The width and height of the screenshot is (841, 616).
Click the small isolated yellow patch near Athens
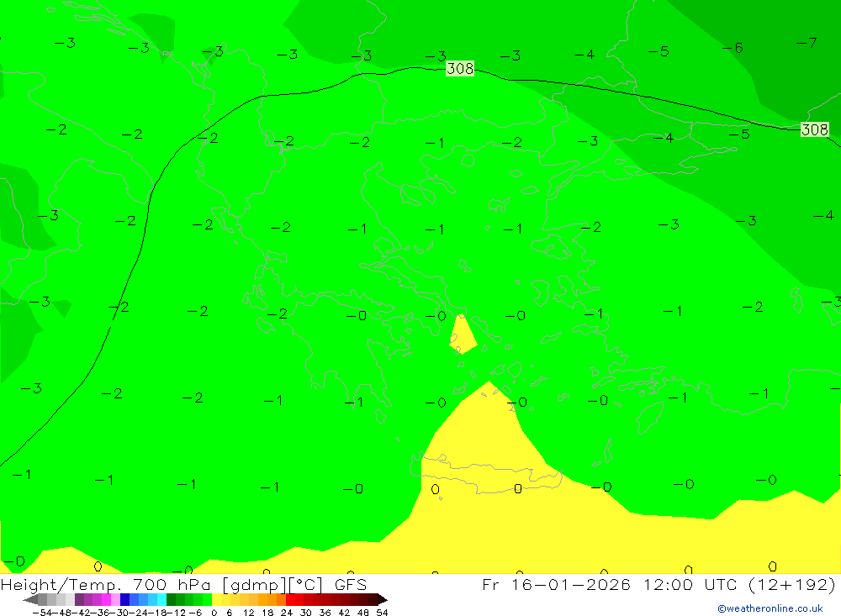462,336
